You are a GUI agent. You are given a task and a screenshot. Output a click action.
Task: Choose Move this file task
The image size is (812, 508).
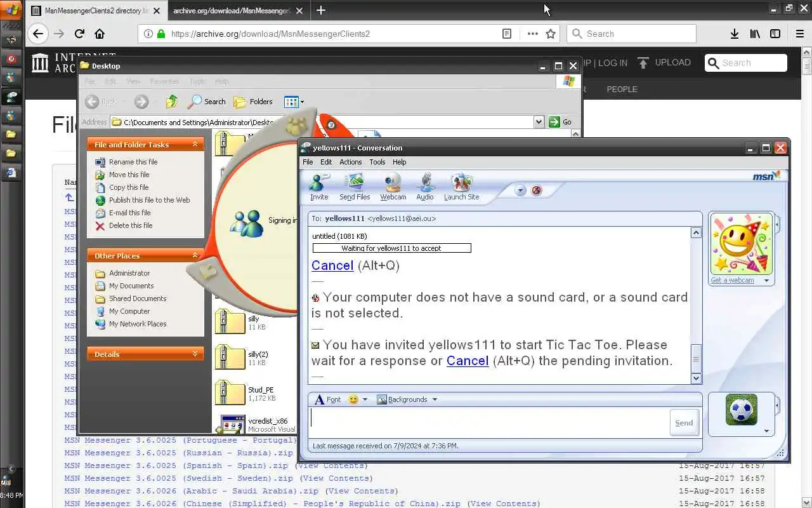[122, 175]
